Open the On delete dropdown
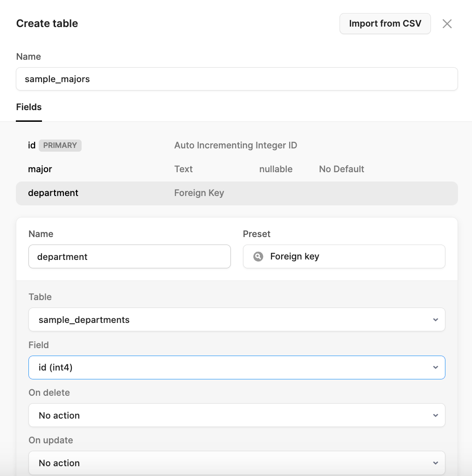472x476 pixels. pyautogui.click(x=236, y=415)
